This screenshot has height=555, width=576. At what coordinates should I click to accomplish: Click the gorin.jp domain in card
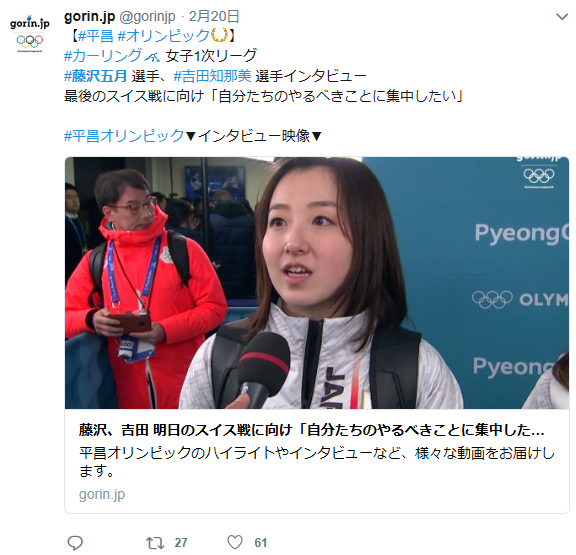tap(102, 494)
